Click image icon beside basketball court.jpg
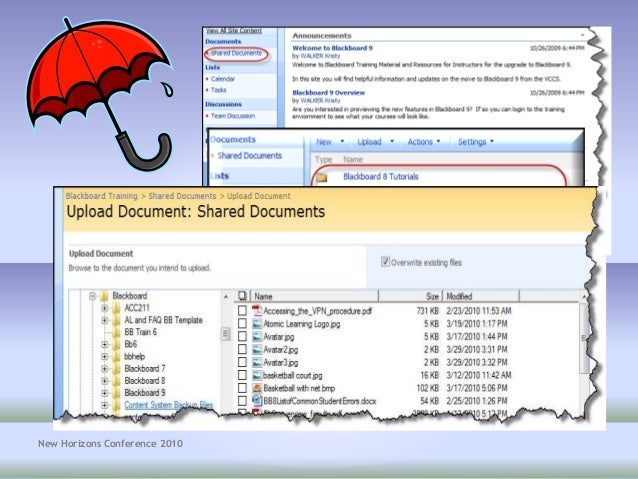This screenshot has width=638, height=479. pos(257,375)
